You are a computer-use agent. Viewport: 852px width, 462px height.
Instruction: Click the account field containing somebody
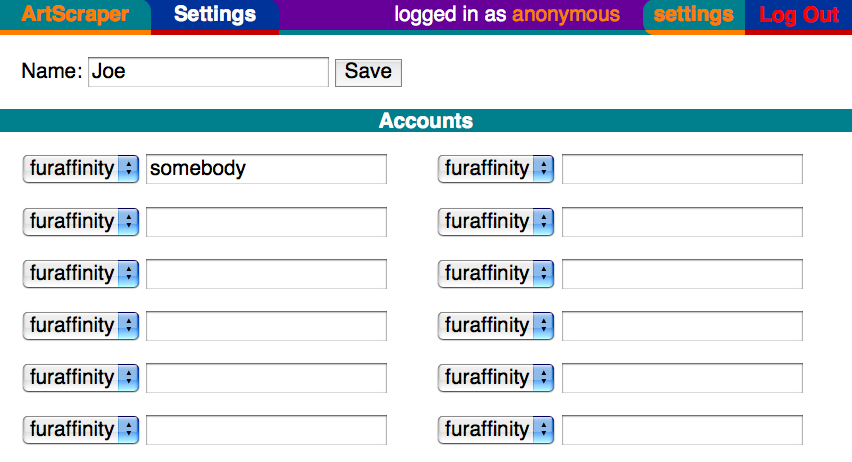coord(266,169)
